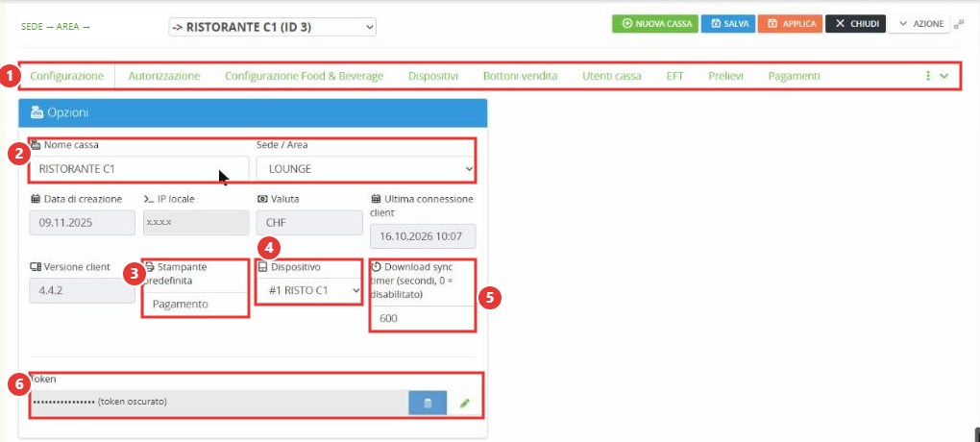Open the Sede / Area LOUNGE dropdown

(x=365, y=169)
